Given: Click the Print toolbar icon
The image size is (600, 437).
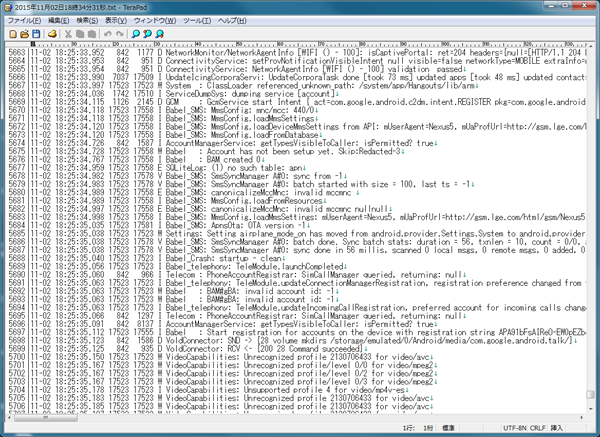Looking at the screenshot, I should pos(52,34).
